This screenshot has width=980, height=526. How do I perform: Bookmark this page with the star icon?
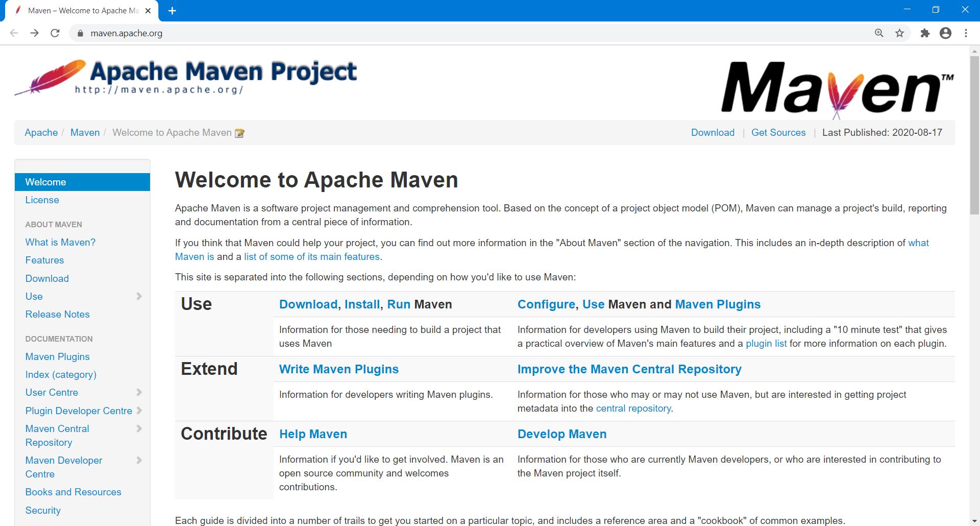tap(899, 33)
